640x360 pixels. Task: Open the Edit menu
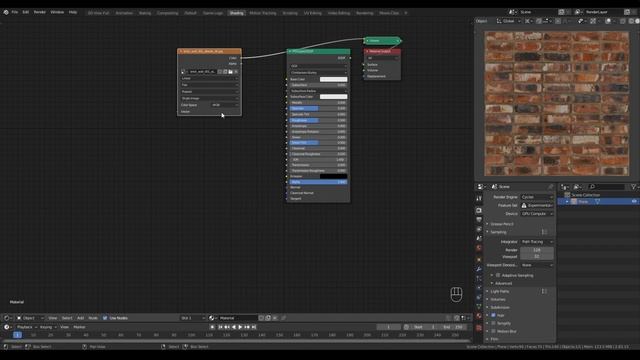point(26,12)
